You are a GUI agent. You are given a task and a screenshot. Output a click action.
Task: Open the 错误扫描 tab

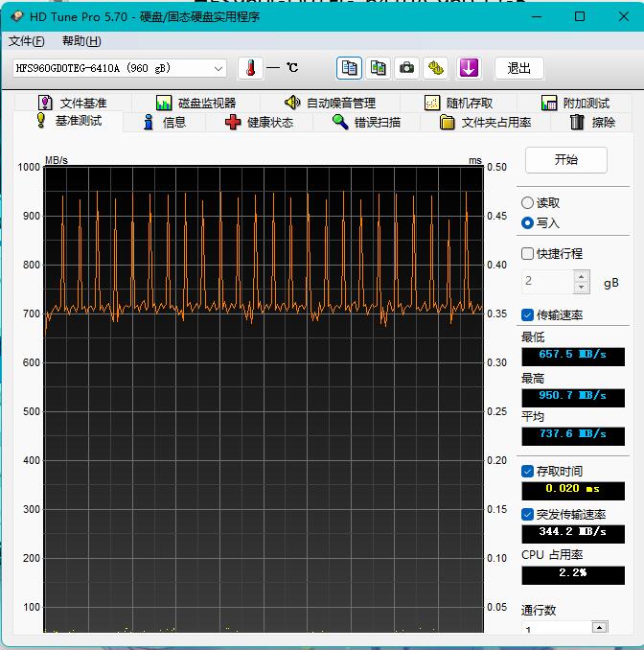pyautogui.click(x=366, y=123)
